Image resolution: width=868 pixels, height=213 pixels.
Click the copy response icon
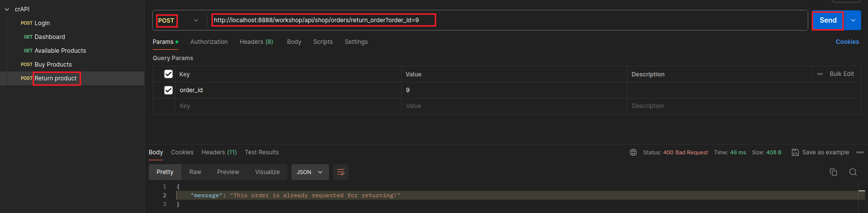coord(833,172)
